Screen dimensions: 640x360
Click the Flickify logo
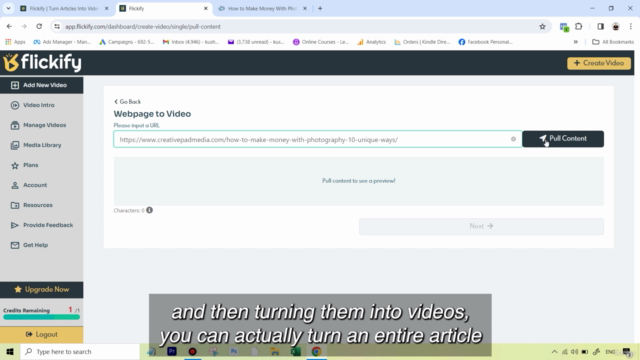[42, 62]
